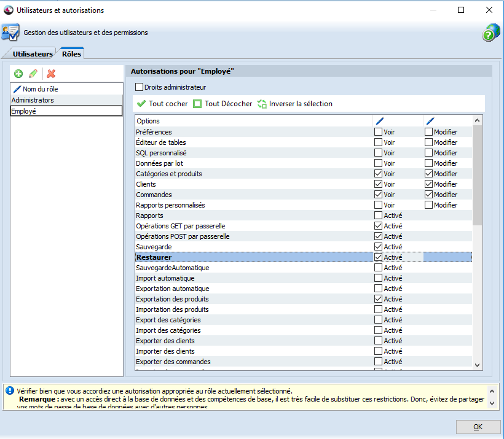Select the Administrators role
504x439 pixels.
coord(66,100)
